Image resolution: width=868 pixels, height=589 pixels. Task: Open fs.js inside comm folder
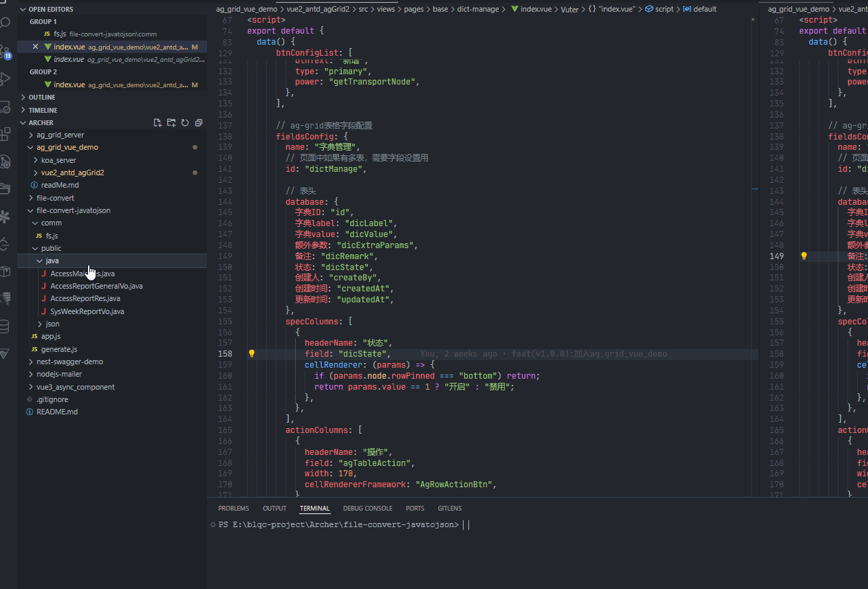[112, 236]
